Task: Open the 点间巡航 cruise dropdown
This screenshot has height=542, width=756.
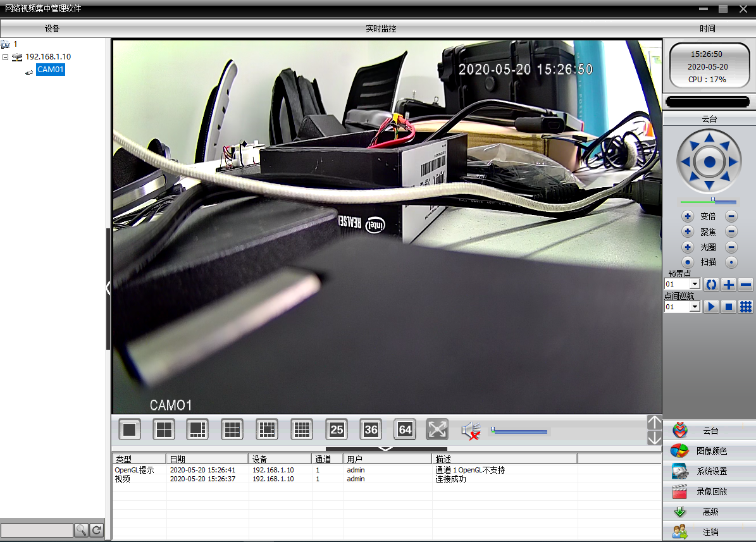Action: [694, 307]
